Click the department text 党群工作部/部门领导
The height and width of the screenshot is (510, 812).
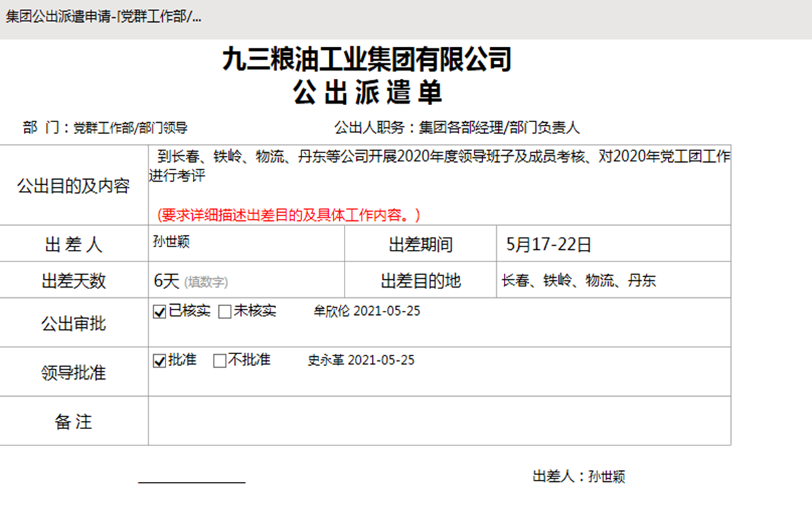[130, 128]
